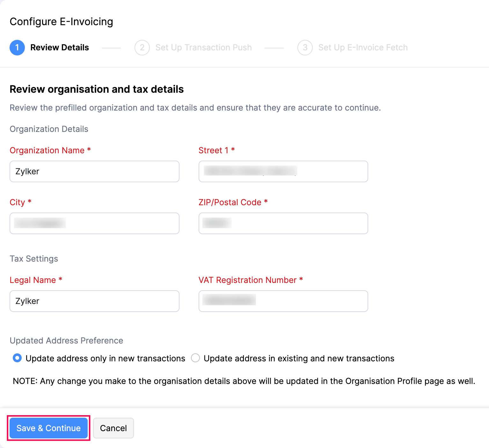Click the Organization Name label
Image resolution: width=489 pixels, height=448 pixels.
[x=47, y=150]
